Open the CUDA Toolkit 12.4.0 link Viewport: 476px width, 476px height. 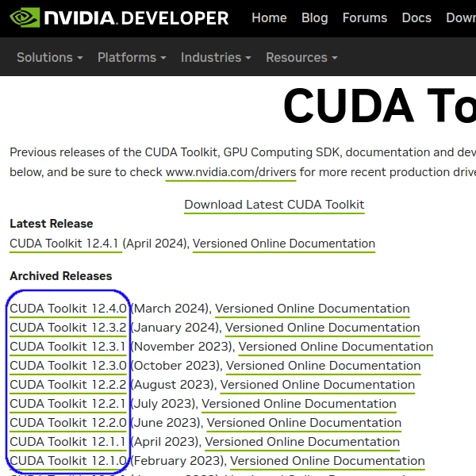click(x=68, y=309)
